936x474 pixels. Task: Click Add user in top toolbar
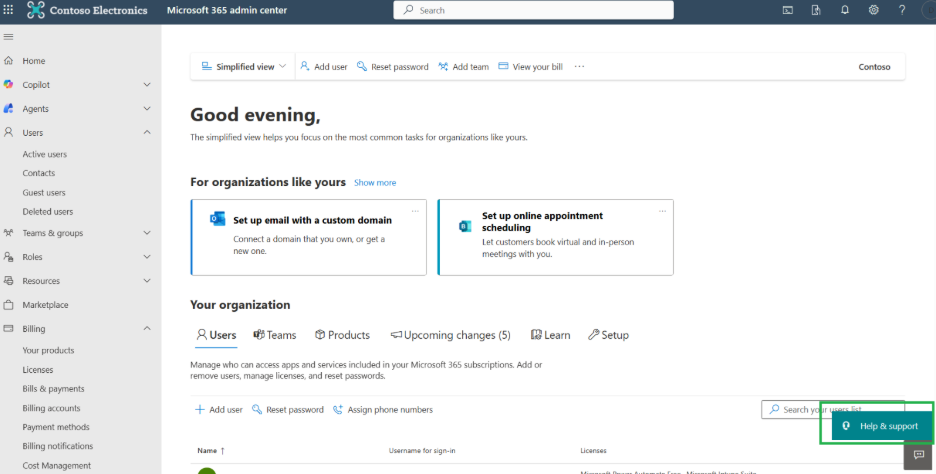(x=324, y=67)
